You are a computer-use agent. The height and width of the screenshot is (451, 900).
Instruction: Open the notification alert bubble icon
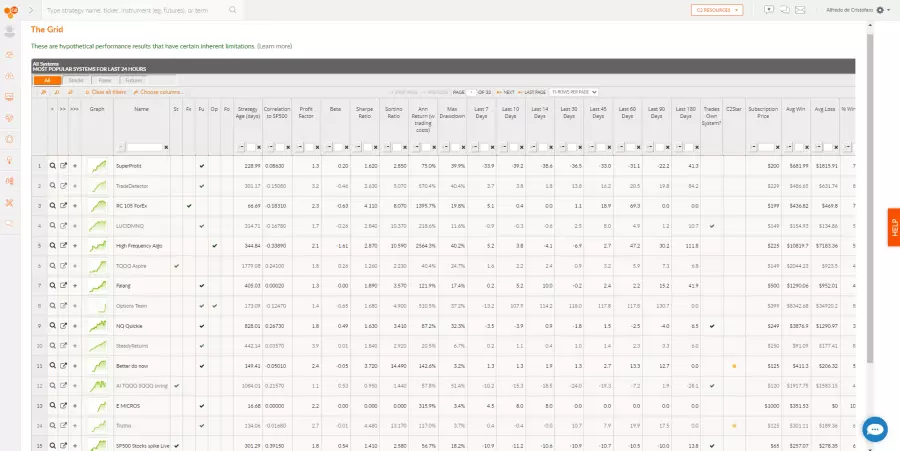769,10
